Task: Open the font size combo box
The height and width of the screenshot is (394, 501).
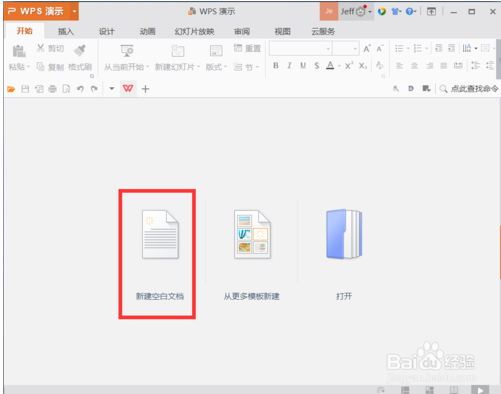Action: coord(346,49)
